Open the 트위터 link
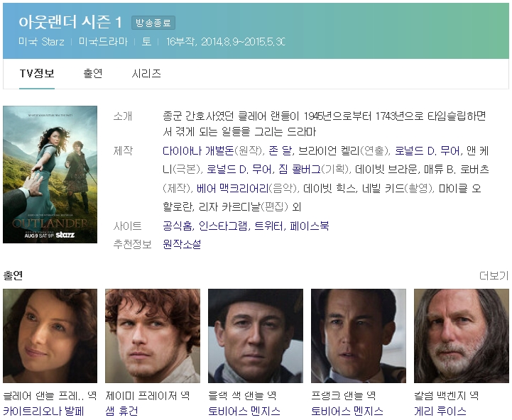The width and height of the screenshot is (512, 420). 268,226
